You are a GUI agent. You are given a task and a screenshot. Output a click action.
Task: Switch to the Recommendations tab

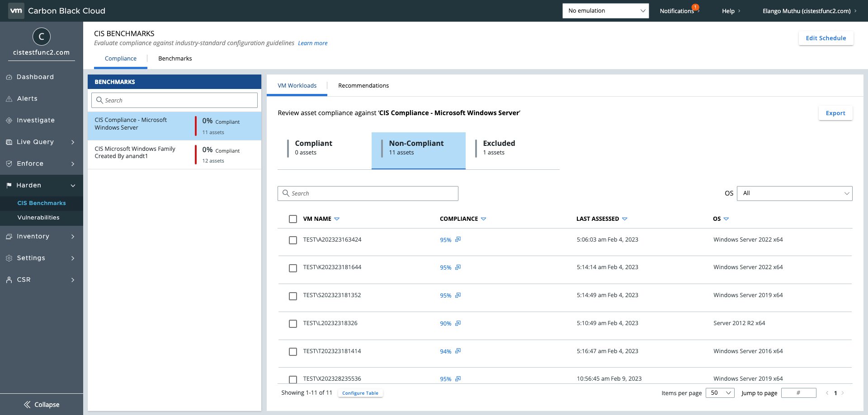363,86
